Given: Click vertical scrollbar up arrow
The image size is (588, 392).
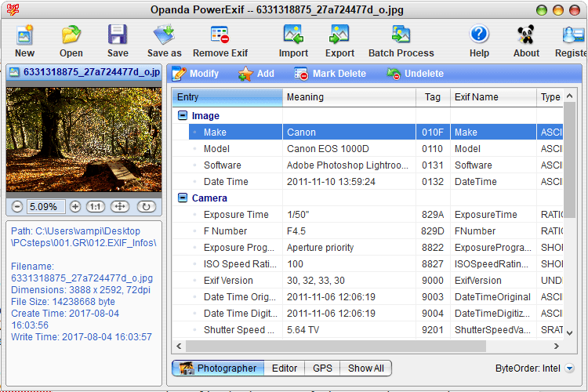Looking at the screenshot, I should coord(570,96).
